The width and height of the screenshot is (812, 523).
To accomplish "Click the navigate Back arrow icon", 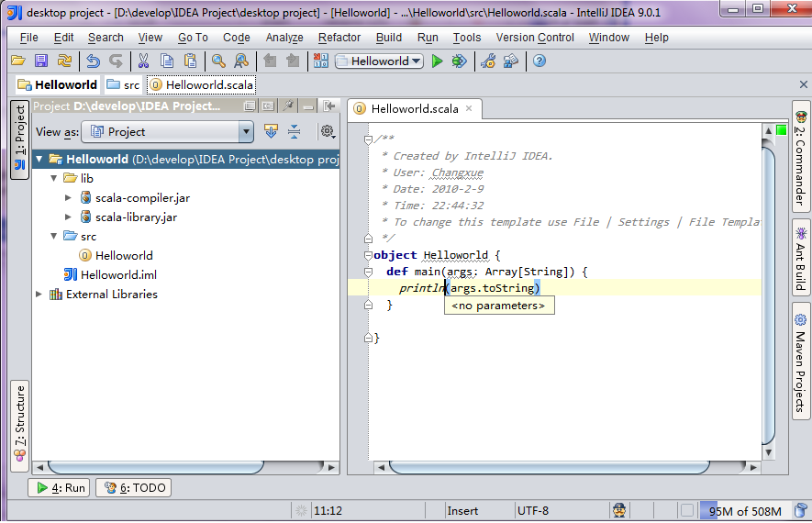I will pyautogui.click(x=270, y=61).
